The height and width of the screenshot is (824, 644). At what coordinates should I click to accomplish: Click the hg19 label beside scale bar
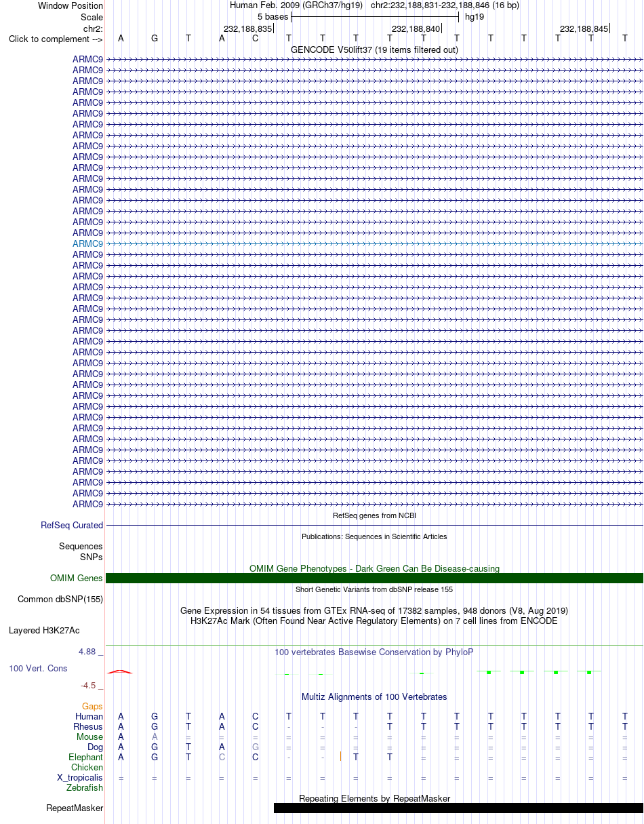click(475, 17)
